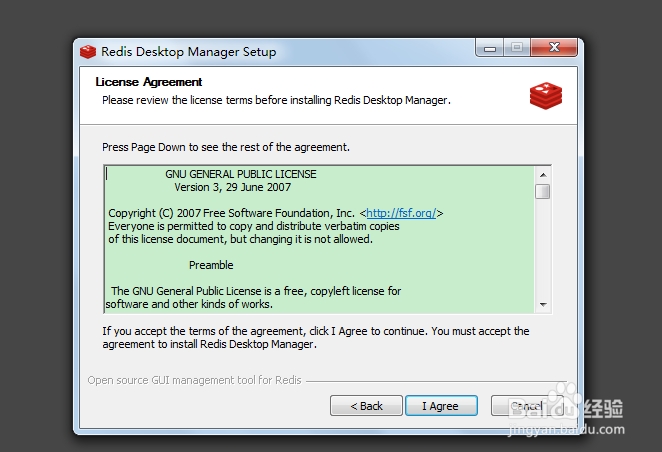The image size is (662, 452).
Task: Go back with the Back button
Action: pos(366,406)
